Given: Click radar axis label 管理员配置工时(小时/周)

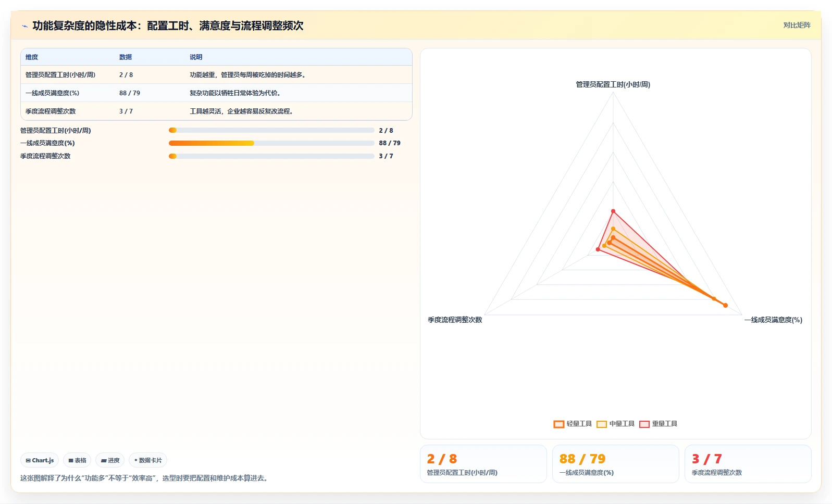Looking at the screenshot, I should (x=613, y=84).
